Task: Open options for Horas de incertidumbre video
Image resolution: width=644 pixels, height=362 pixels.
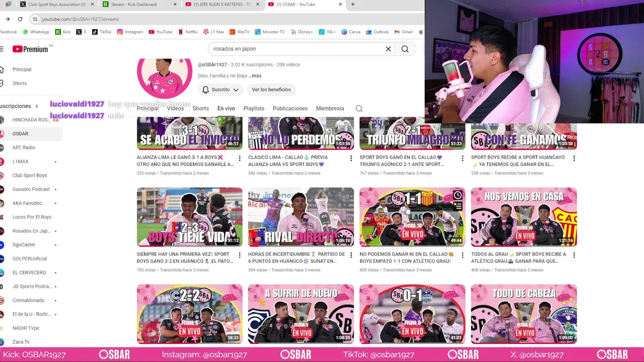Action: [x=351, y=255]
